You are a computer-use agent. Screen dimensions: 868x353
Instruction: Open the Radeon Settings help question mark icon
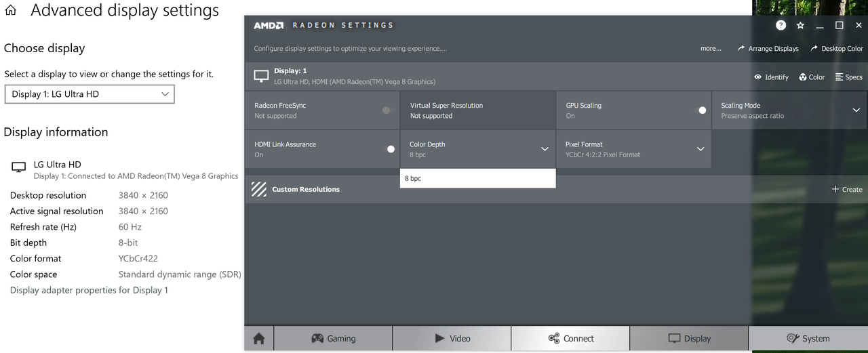pyautogui.click(x=781, y=25)
